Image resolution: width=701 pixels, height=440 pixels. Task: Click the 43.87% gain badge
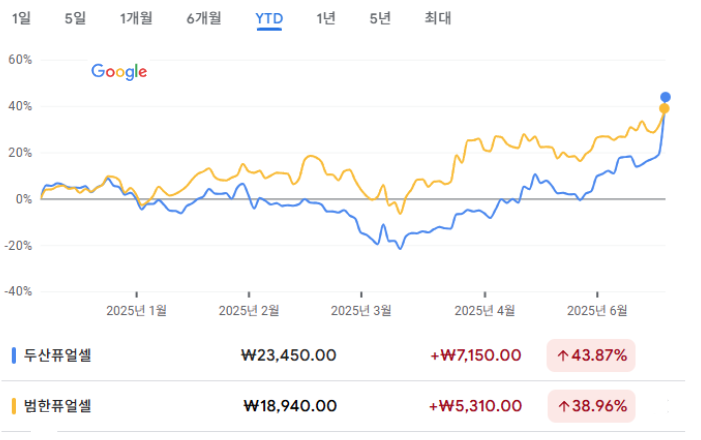pos(591,355)
